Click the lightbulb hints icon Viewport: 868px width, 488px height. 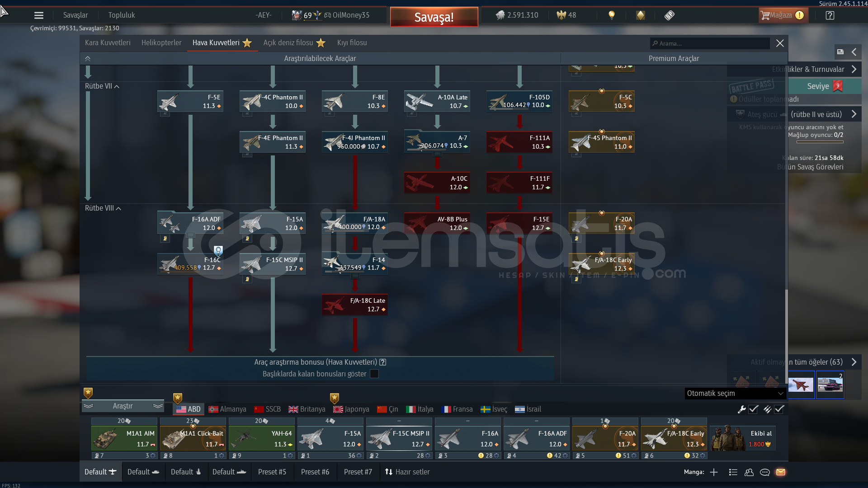tap(612, 15)
